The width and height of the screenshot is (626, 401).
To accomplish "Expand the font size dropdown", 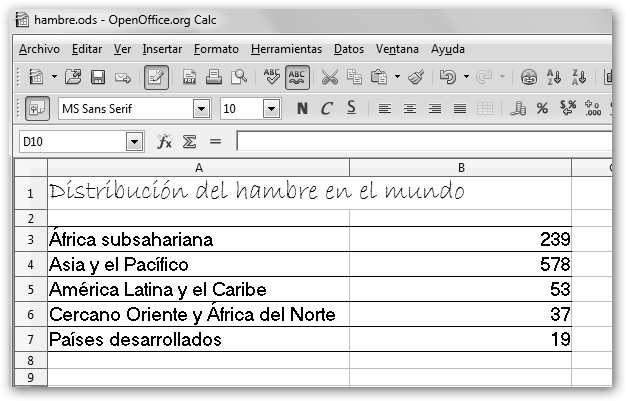I will (270, 109).
